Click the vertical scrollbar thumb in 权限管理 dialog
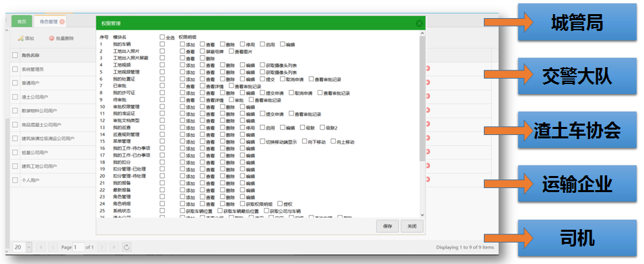Screen dimensions: 644x264 (x=422, y=98)
